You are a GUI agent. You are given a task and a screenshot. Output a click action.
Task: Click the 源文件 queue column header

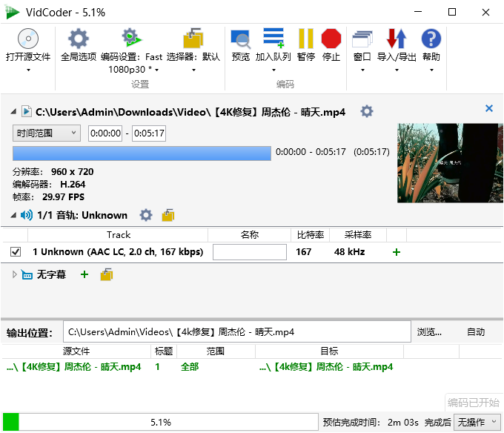coord(76,351)
